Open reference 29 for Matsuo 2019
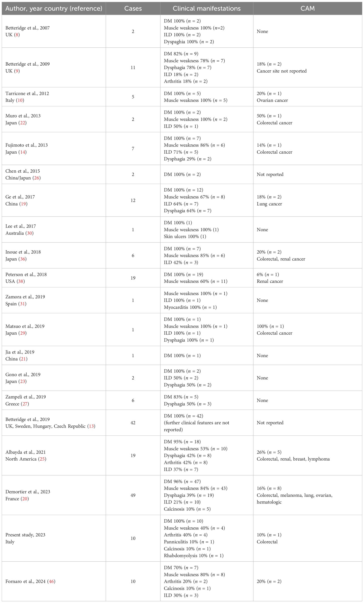Screen dimensions: 364x603 click(x=23, y=333)
